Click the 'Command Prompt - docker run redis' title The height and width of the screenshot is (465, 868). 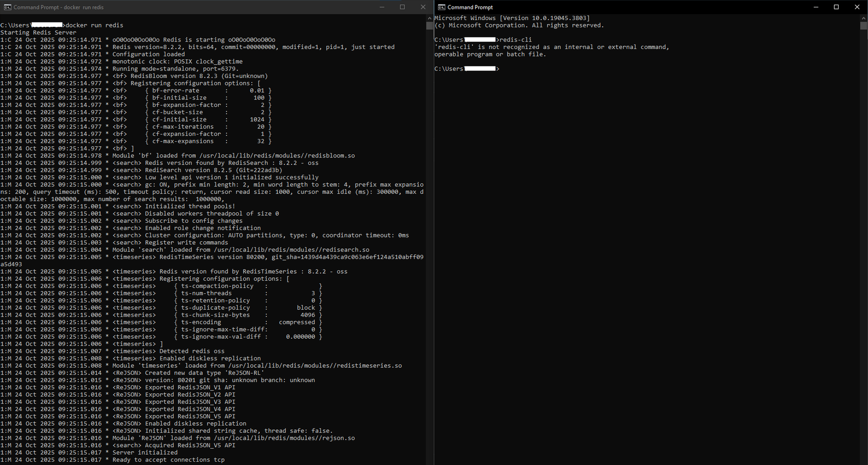59,7
